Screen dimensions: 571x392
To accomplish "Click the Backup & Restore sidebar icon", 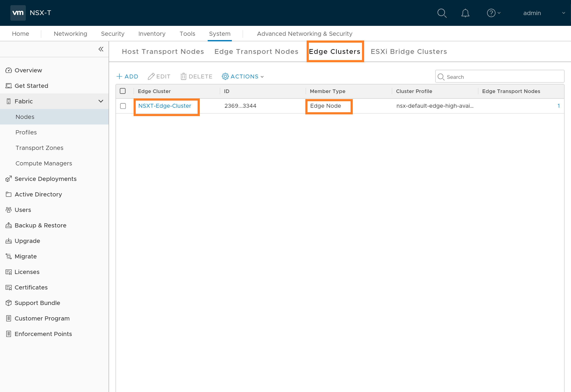I will point(9,225).
